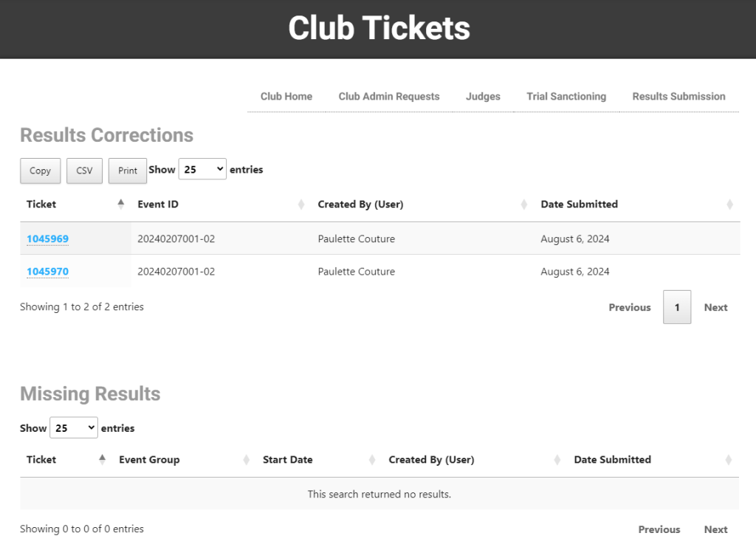Click Next under Results Corrections table
Screen dimensions: 756x550
tap(715, 307)
